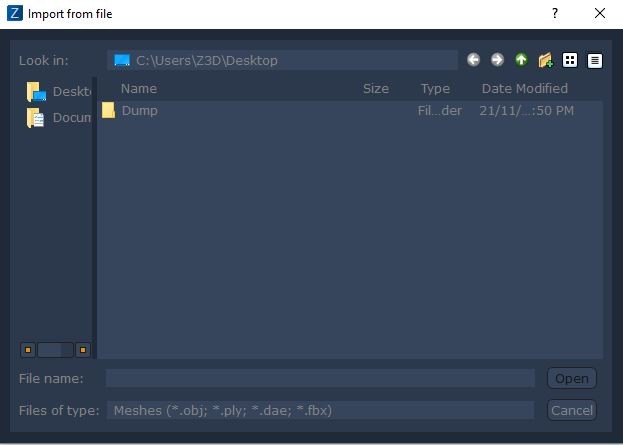Go up to the parent directory
Viewport: 623px width, 445px height.
click(x=521, y=60)
